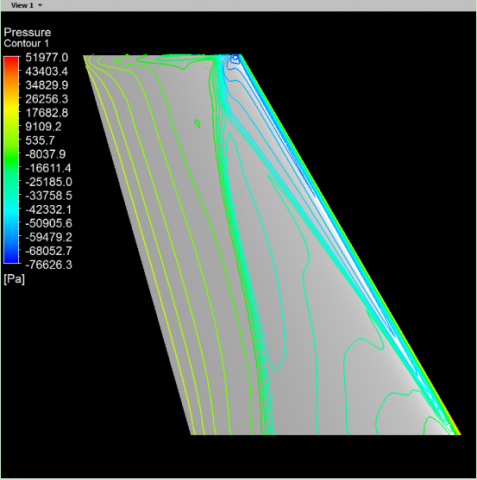The width and height of the screenshot is (477, 480).
Task: Select legend value 26256.3
Action: point(47,99)
